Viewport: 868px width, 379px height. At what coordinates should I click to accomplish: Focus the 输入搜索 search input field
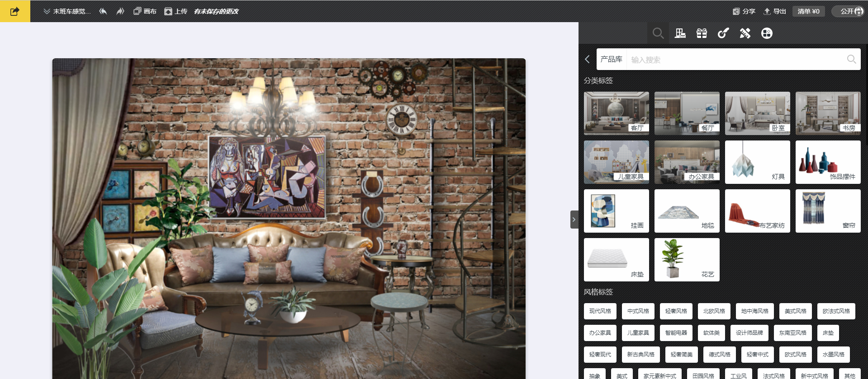tap(736, 60)
